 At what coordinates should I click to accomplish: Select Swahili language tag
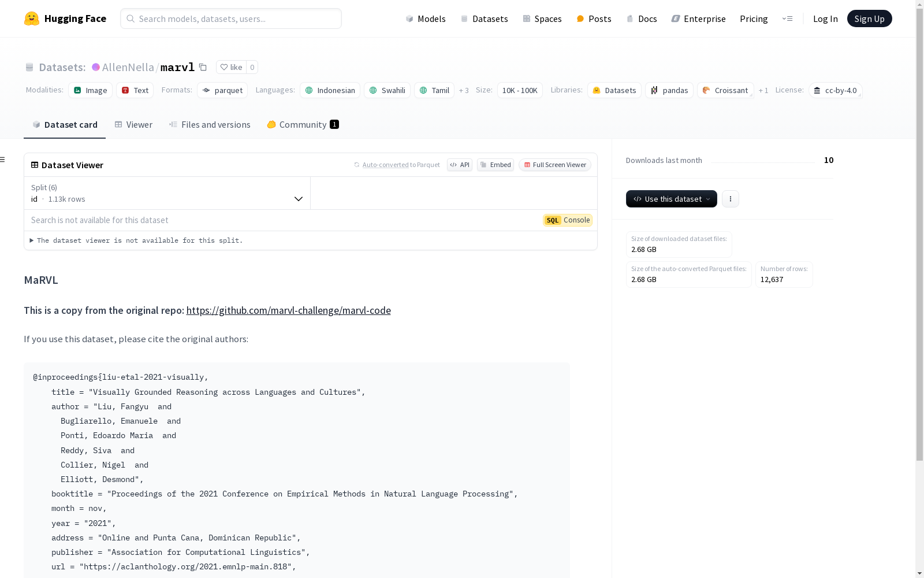387,90
